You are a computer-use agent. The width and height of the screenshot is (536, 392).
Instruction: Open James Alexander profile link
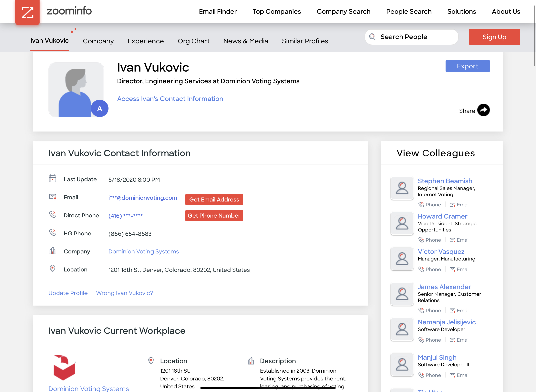click(444, 287)
